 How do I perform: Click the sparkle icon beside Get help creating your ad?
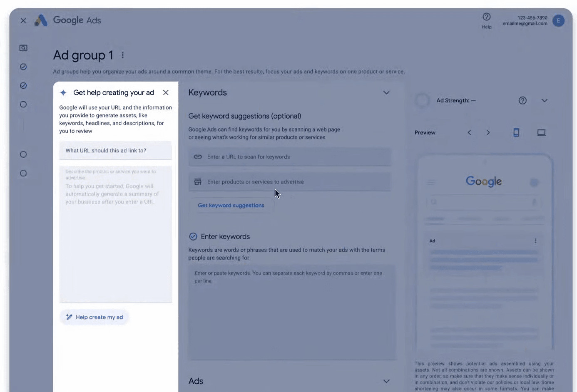point(63,92)
